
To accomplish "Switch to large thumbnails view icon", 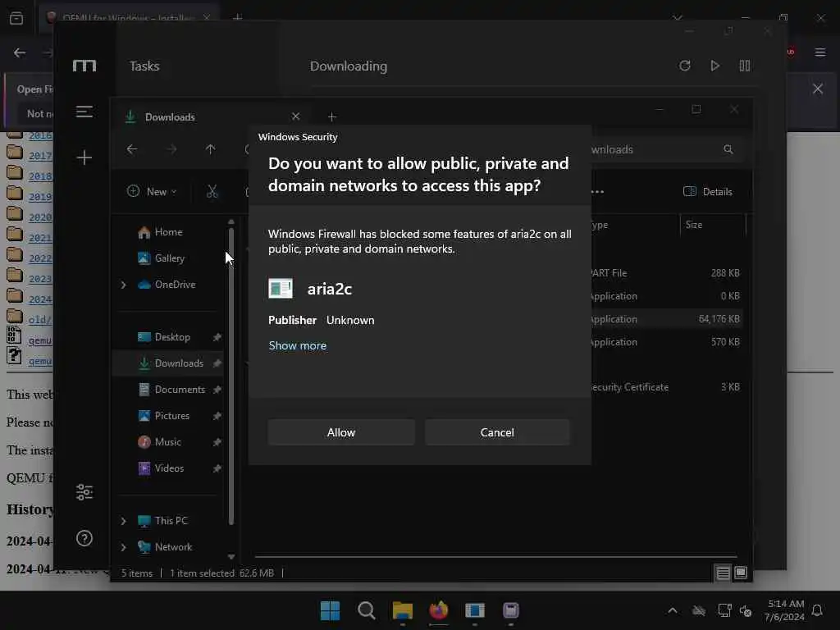I will 741,573.
